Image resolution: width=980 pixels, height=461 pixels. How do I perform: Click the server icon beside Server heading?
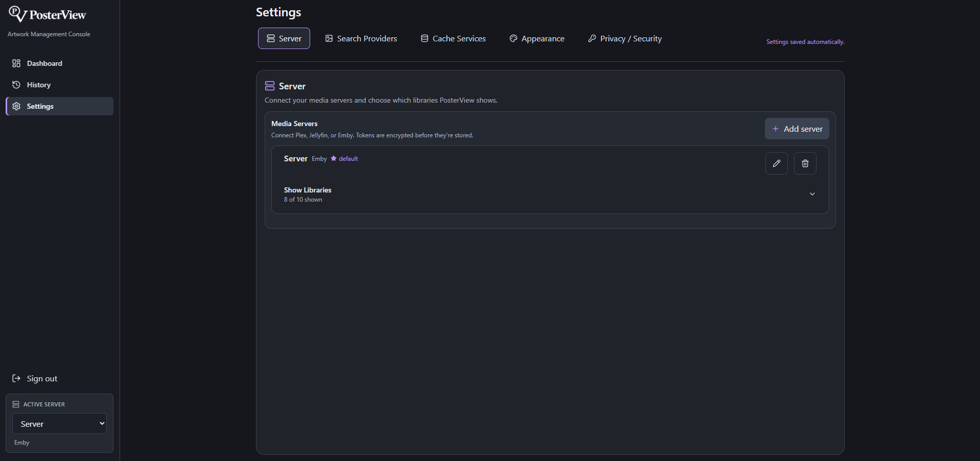tap(270, 86)
